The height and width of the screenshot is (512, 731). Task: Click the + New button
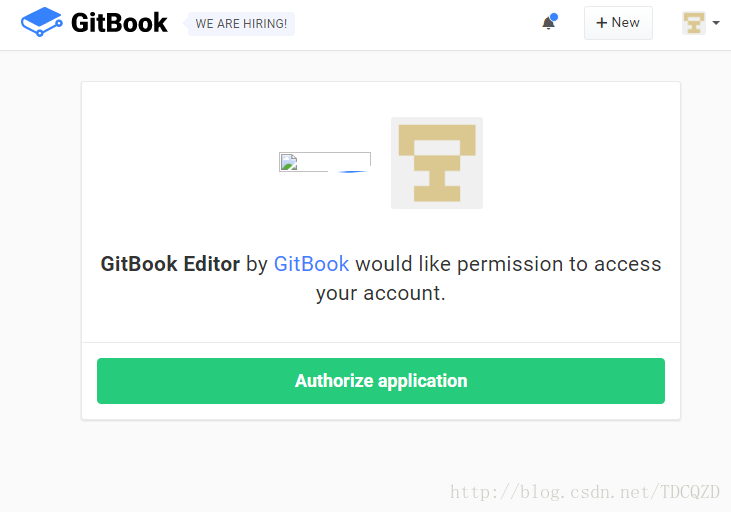[618, 23]
